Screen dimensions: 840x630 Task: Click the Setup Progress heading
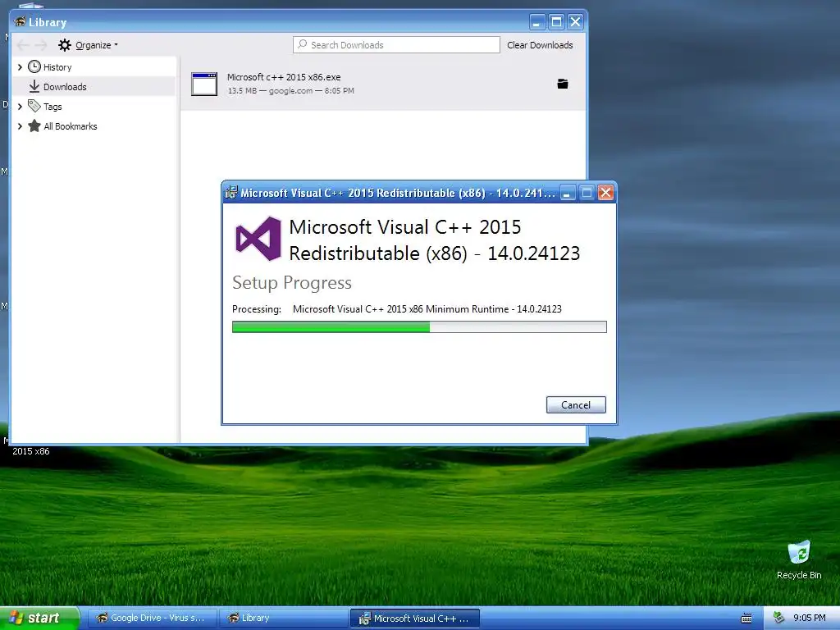point(292,283)
